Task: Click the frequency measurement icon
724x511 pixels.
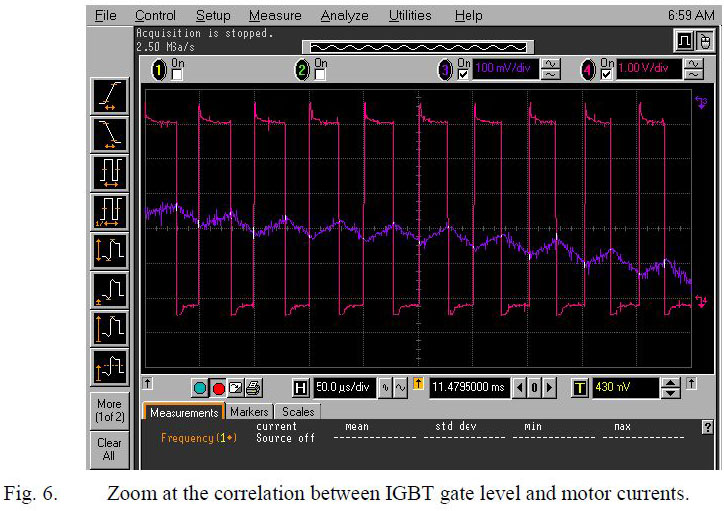Action: pyautogui.click(x=109, y=211)
